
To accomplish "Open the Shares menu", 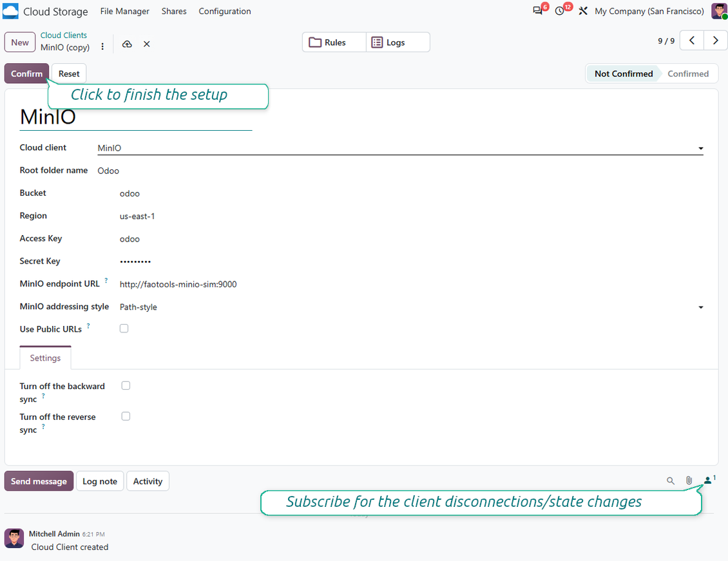I will click(174, 11).
